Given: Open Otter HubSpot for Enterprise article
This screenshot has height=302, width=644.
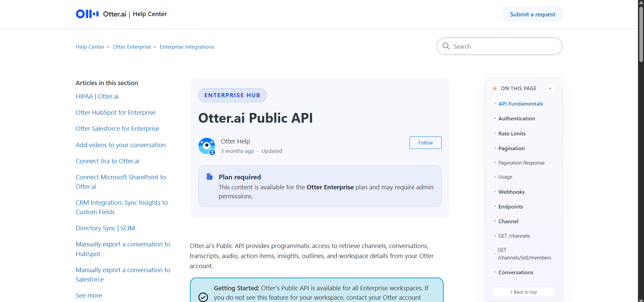Looking at the screenshot, I should pos(115,113).
